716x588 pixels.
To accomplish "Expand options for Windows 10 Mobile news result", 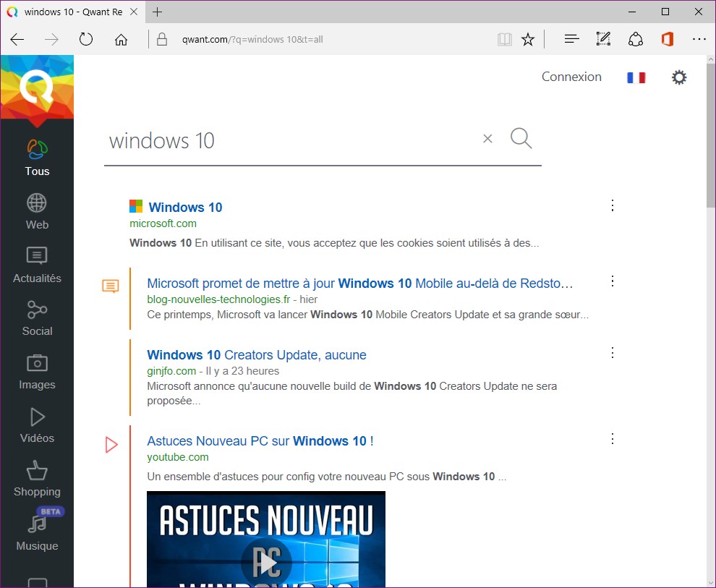I will (x=613, y=281).
